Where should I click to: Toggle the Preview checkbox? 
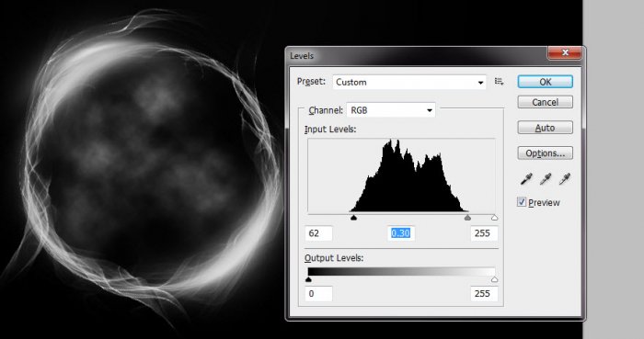pyautogui.click(x=522, y=202)
